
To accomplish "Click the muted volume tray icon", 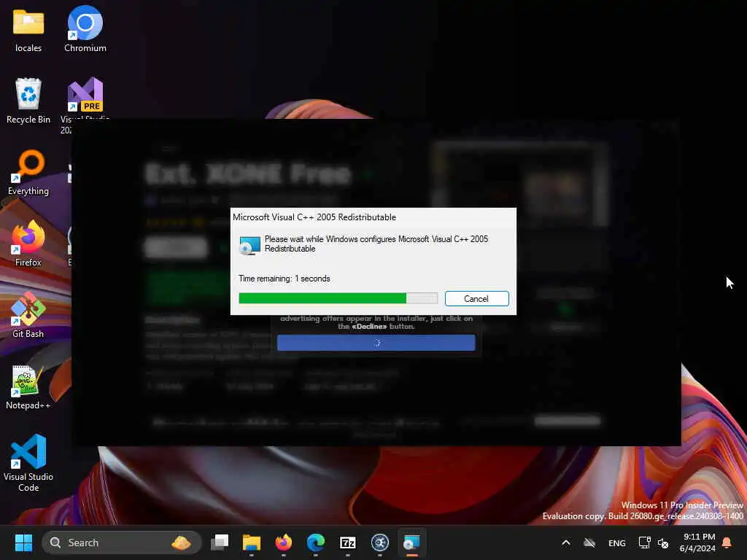I will pos(662,542).
